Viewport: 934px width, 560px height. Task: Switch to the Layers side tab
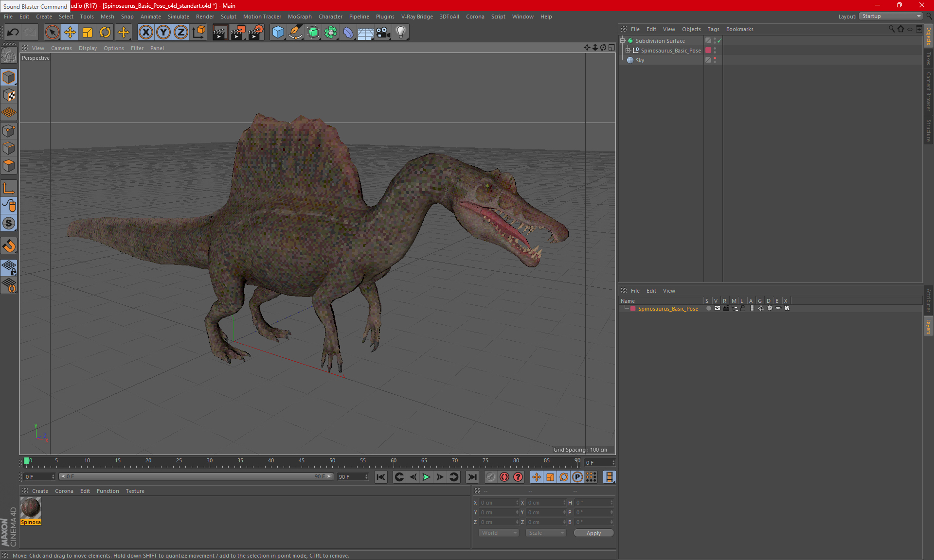[929, 326]
